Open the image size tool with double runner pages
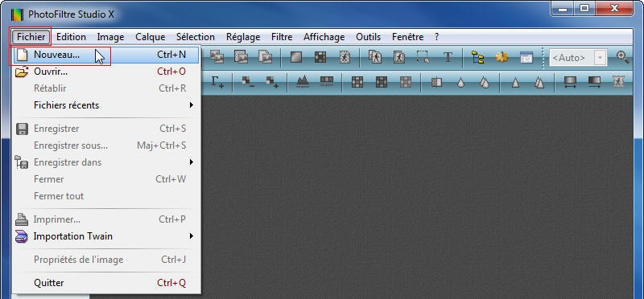The width and height of the screenshot is (644, 299). coord(374,57)
